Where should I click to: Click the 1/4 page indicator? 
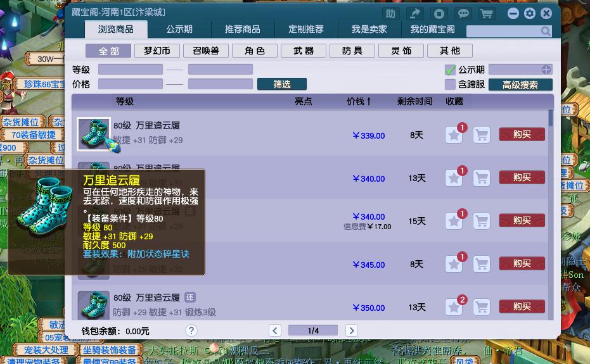[x=313, y=330]
